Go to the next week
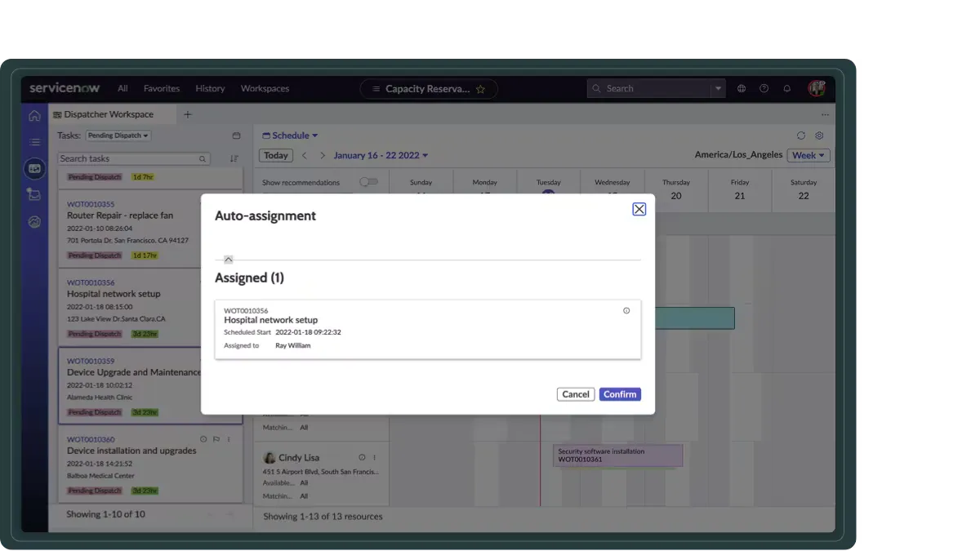The image size is (980, 551). pos(323,155)
